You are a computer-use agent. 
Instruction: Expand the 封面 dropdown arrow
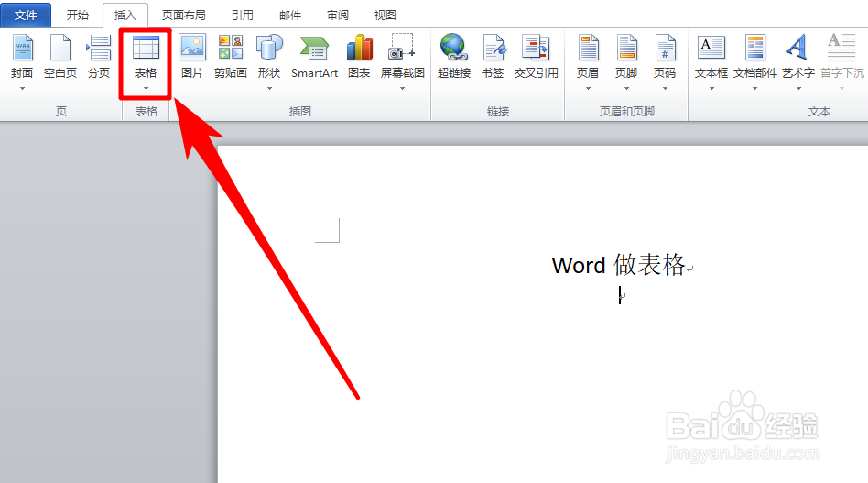coord(22,89)
